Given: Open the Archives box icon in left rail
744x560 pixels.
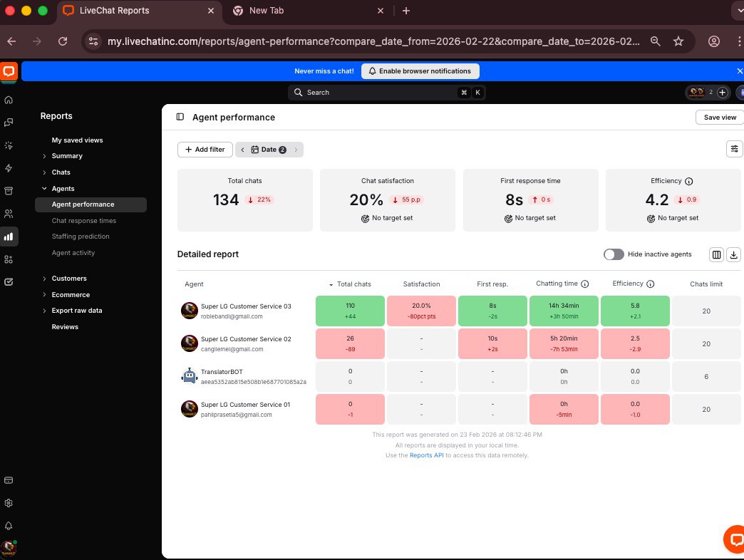Looking at the screenshot, I should coord(9,191).
